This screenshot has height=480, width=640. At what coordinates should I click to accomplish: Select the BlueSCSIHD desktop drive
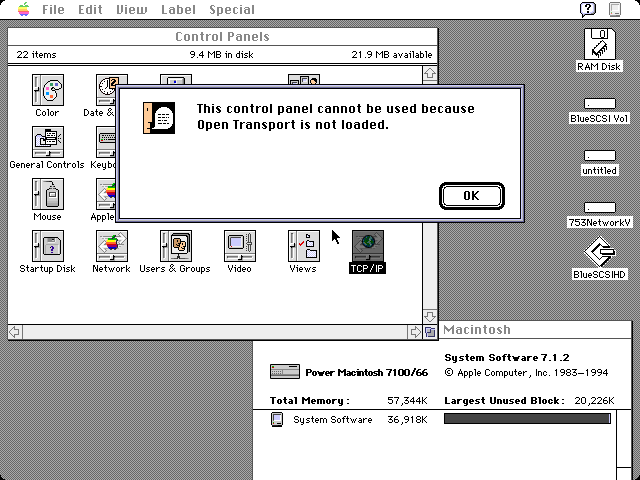(x=599, y=253)
